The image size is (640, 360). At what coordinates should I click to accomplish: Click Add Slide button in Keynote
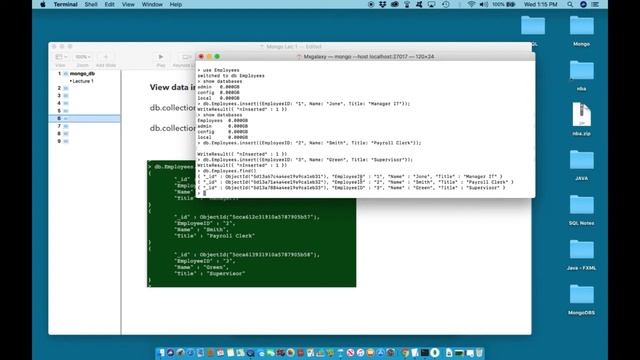click(106, 60)
